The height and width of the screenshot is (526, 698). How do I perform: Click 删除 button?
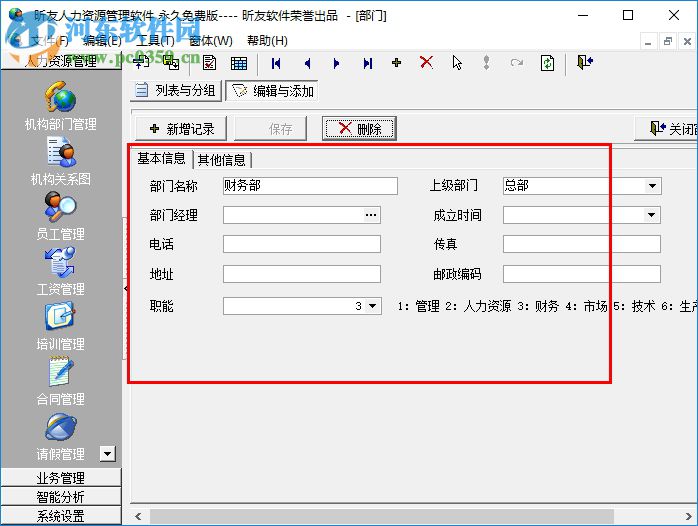click(359, 129)
